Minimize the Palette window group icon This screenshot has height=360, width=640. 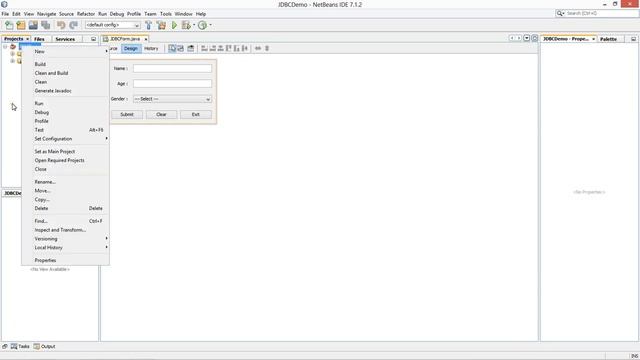point(633,39)
